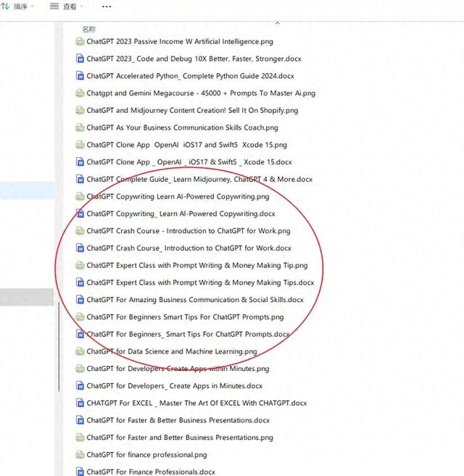Click Word icon of ChatGPT Clone App Xcode 15.docx

[x=80, y=162]
